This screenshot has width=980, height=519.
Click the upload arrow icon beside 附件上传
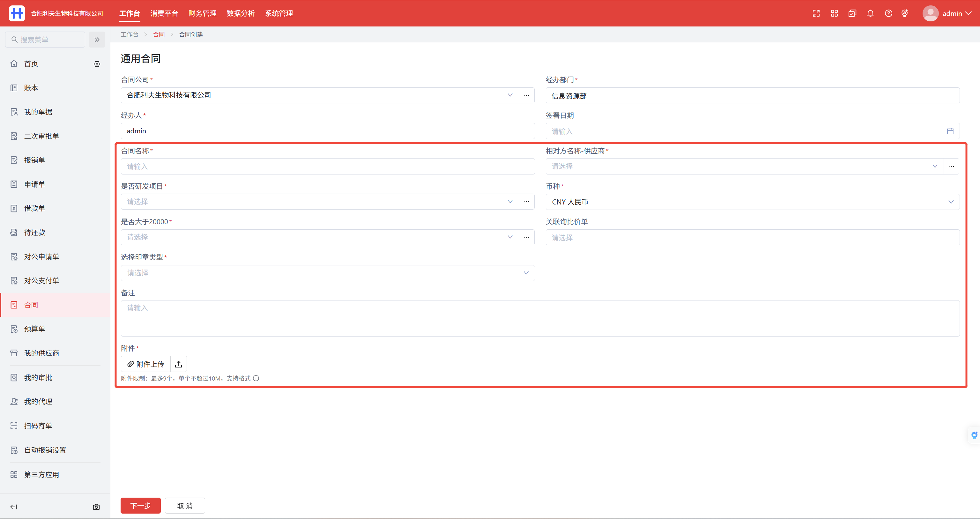click(x=178, y=364)
